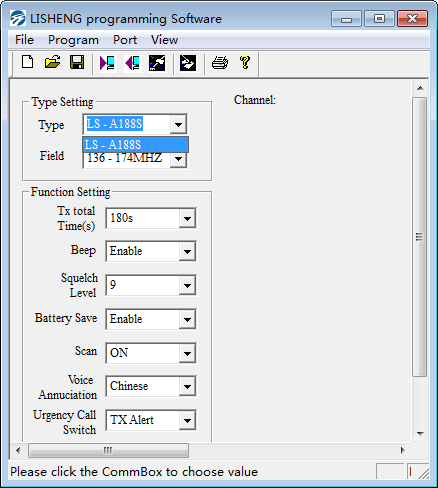This screenshot has height=488, width=438.
Task: Open the Port menu
Action: pyautogui.click(x=125, y=40)
